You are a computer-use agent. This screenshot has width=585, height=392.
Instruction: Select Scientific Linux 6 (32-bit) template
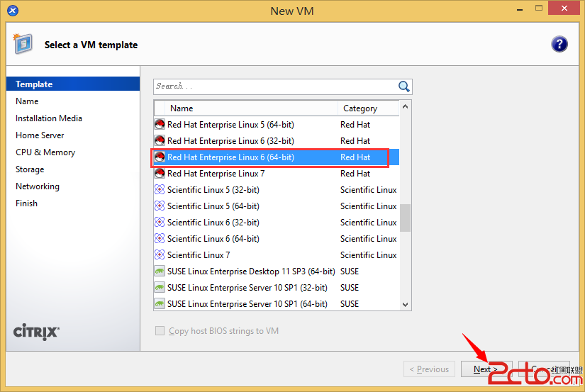pyautogui.click(x=277, y=223)
